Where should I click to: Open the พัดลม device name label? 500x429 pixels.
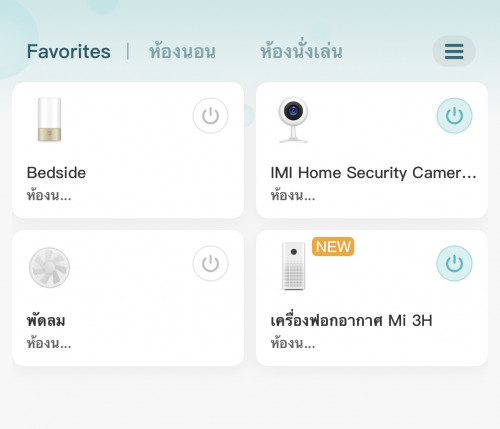[x=46, y=321]
